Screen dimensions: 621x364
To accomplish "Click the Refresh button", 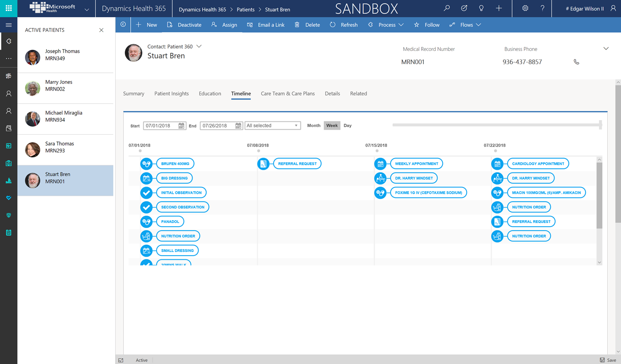I will 344,25.
